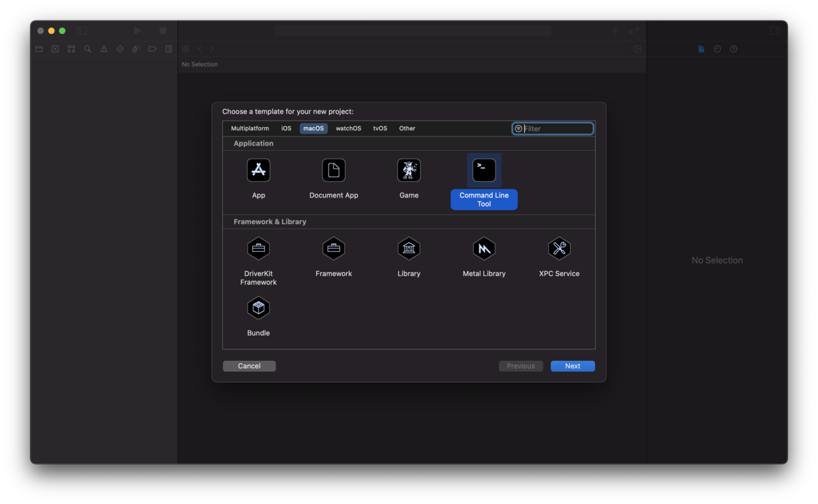Image resolution: width=818 pixels, height=504 pixels.
Task: Switch to the iOS tab
Action: [286, 128]
